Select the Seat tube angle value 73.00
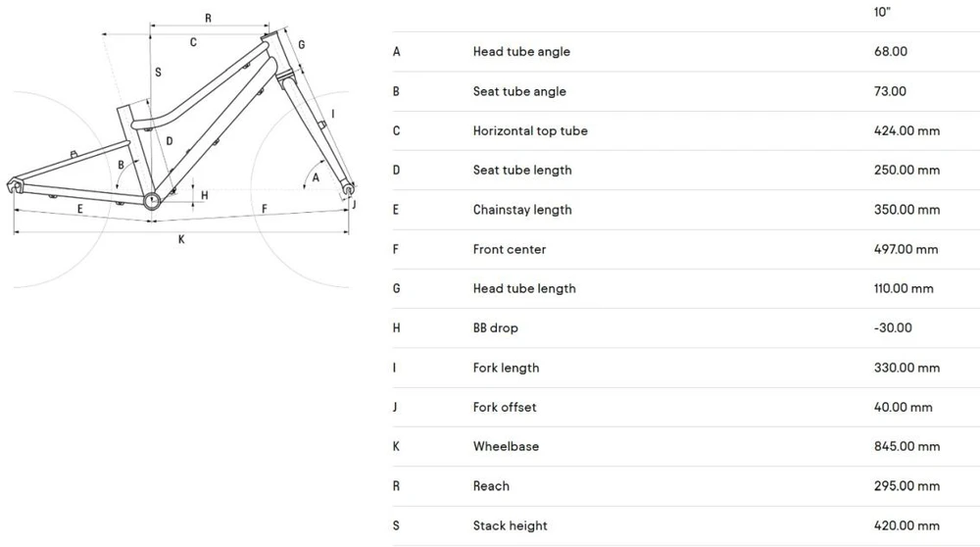Screen dimensions: 980x547 pos(890,91)
